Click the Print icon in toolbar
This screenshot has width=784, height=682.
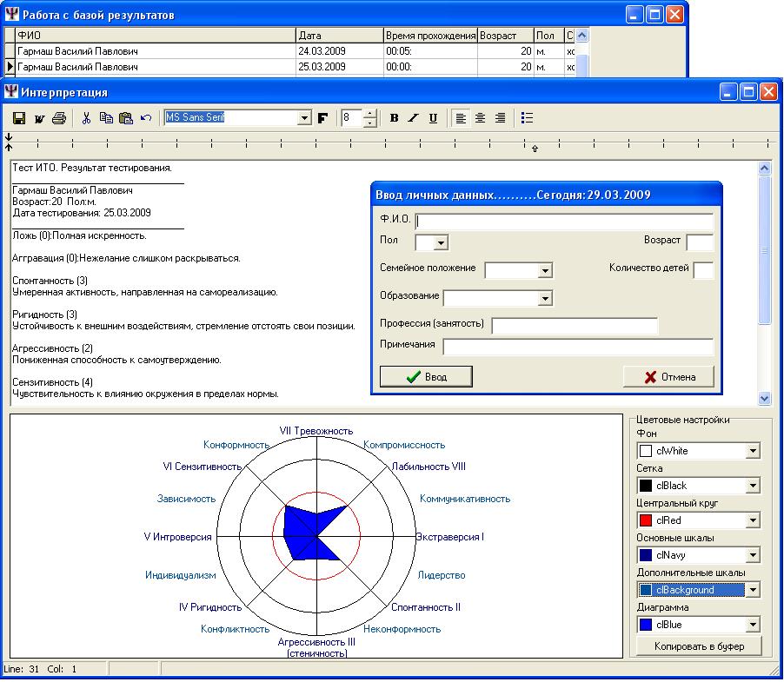[x=58, y=118]
